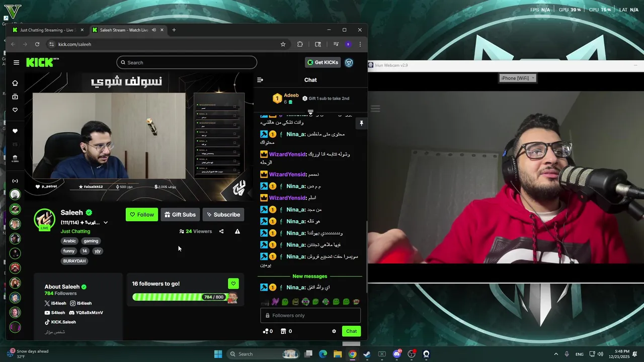
Task: Send message with green Chat button
Action: coord(351,331)
